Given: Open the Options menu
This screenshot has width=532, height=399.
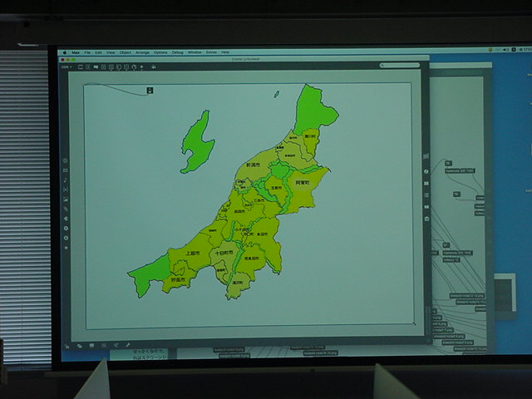Looking at the screenshot, I should (x=160, y=52).
